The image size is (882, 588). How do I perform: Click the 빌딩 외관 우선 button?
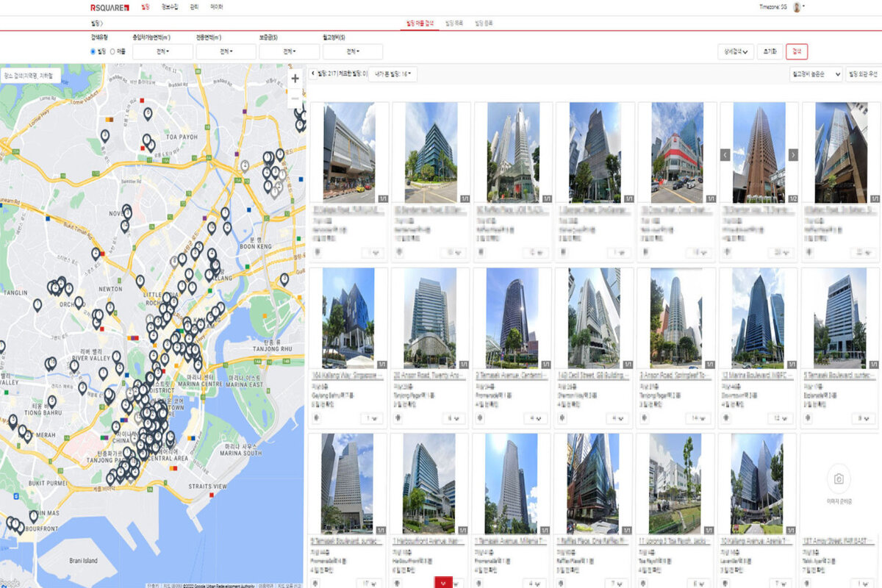863,74
